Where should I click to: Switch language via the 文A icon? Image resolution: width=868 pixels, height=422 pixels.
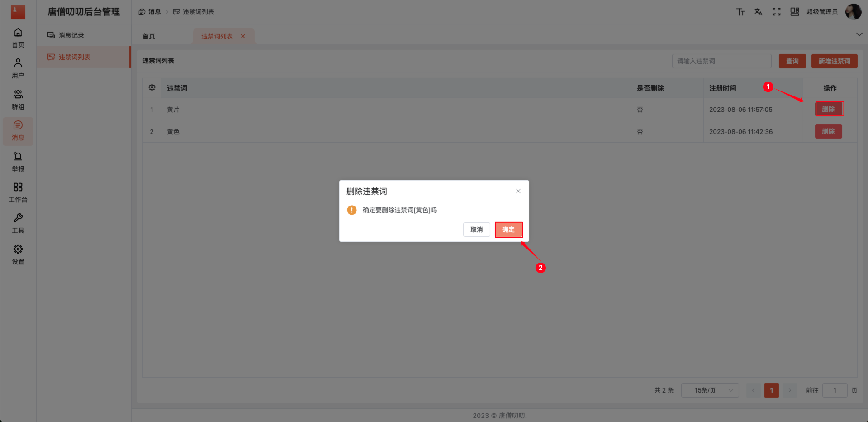point(759,12)
